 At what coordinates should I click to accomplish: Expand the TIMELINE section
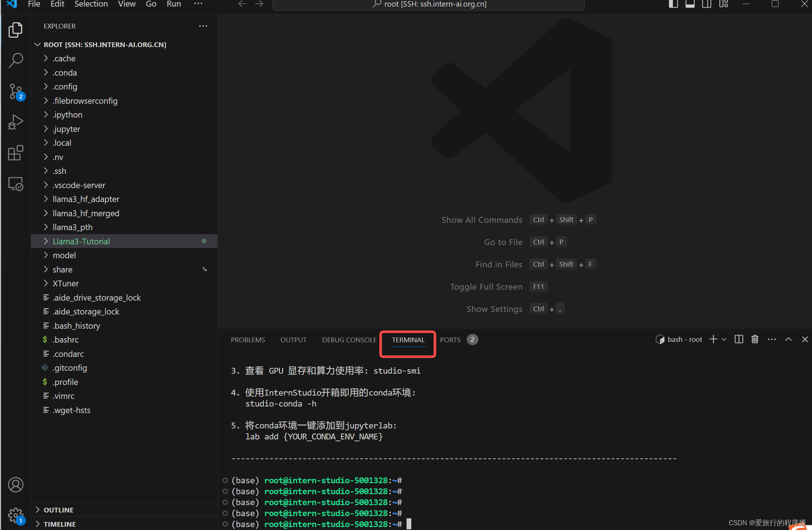click(x=124, y=524)
